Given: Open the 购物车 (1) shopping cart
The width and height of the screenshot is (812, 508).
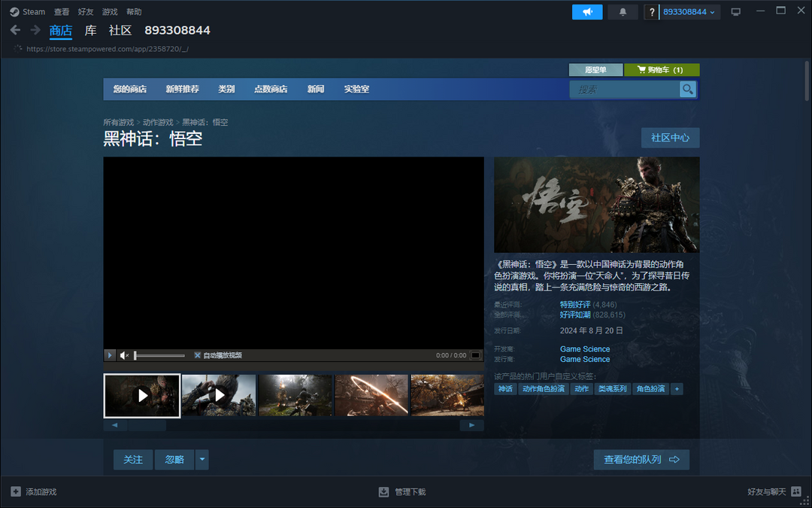Looking at the screenshot, I should tap(662, 69).
